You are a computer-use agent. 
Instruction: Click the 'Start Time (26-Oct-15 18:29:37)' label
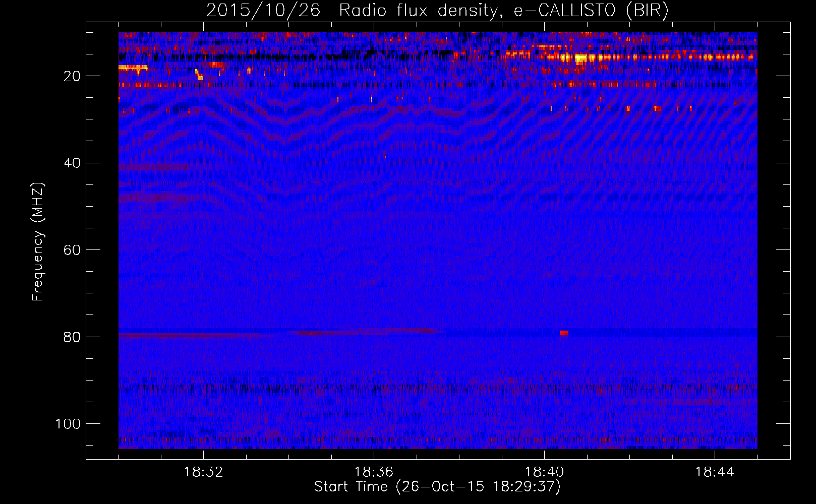point(437,487)
